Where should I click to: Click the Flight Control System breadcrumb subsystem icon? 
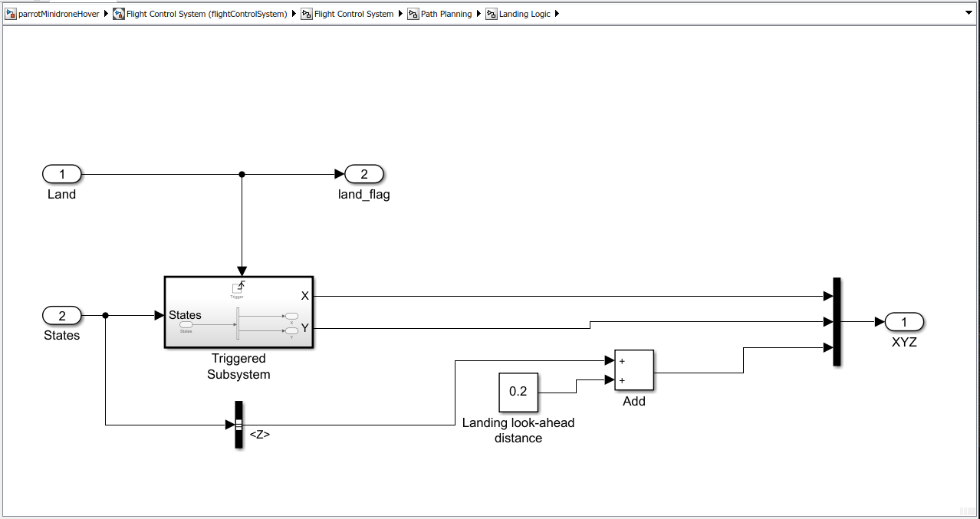[x=306, y=14]
